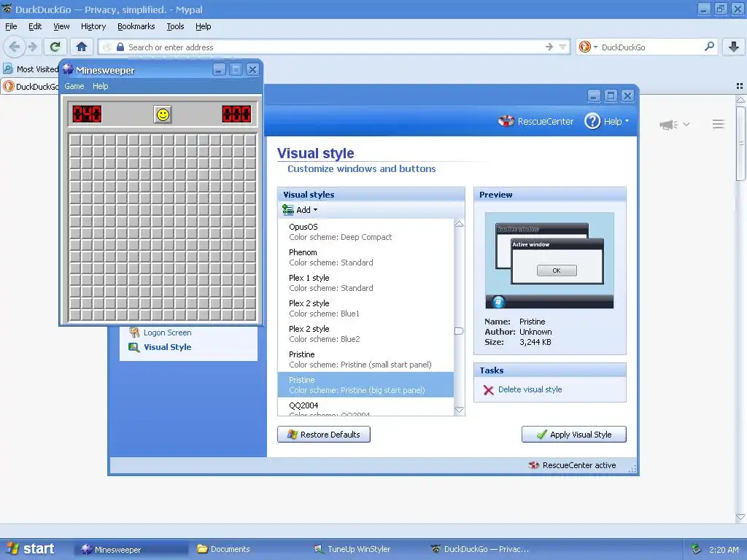This screenshot has width=747, height=560.
Task: Click the DuckDuckGo search input box
Action: (x=650, y=47)
